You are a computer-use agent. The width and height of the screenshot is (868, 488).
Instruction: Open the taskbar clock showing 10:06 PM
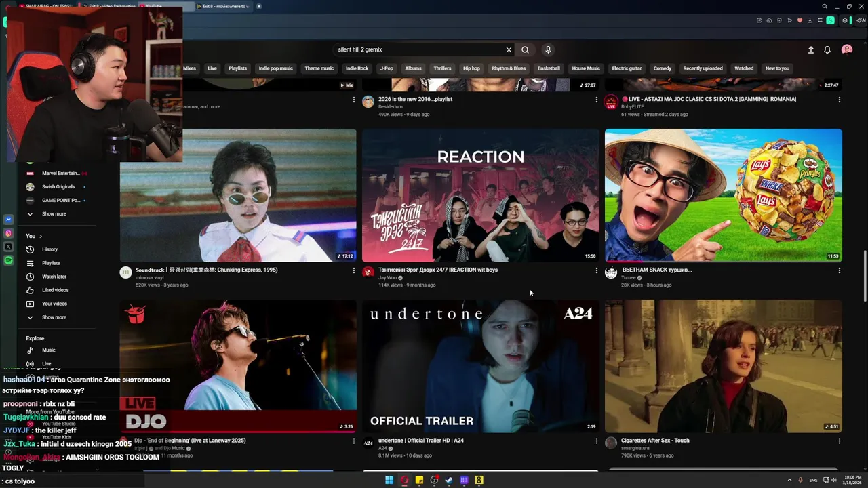click(853, 480)
